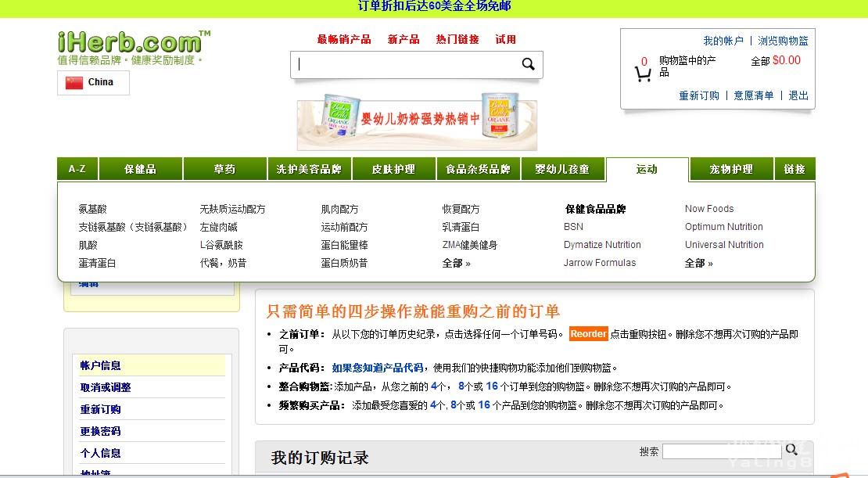The height and width of the screenshot is (478, 868).
Task: Click the 重新订购 link in cart box
Action: pos(699,95)
